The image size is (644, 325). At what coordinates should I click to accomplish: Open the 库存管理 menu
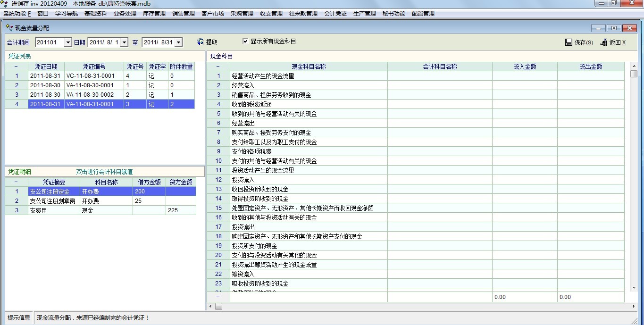[x=154, y=14]
